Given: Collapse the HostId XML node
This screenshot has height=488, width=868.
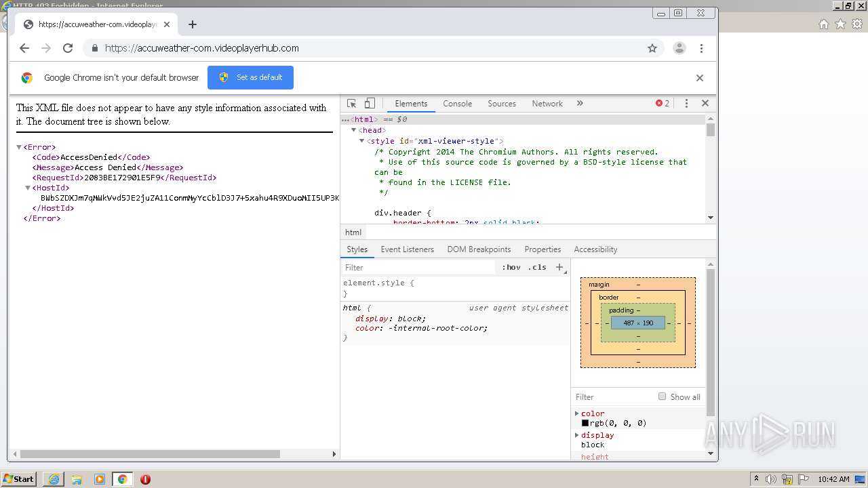Looking at the screenshot, I should (x=28, y=188).
